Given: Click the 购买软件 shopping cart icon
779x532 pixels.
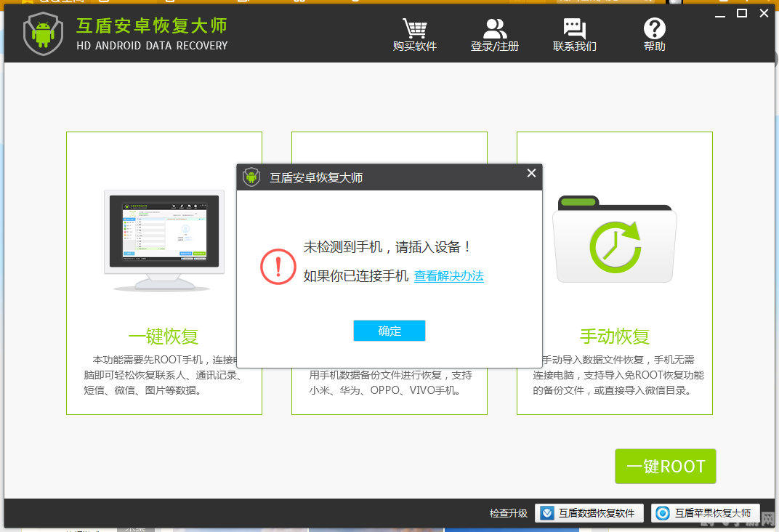Looking at the screenshot, I should (x=414, y=28).
